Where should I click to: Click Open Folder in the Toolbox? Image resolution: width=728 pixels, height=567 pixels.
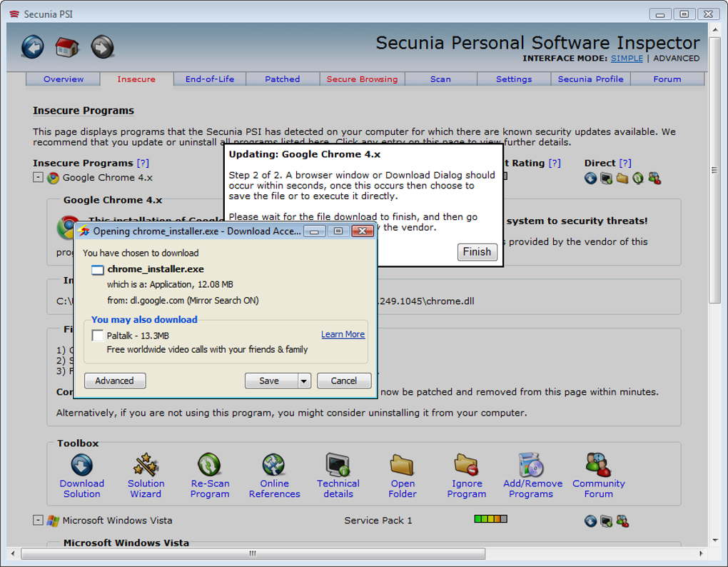click(x=402, y=476)
